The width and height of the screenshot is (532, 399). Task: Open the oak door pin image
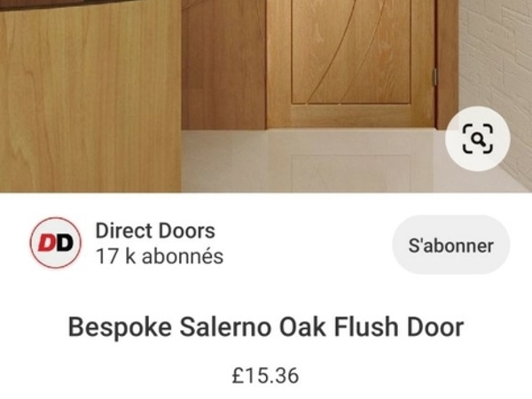266,96
